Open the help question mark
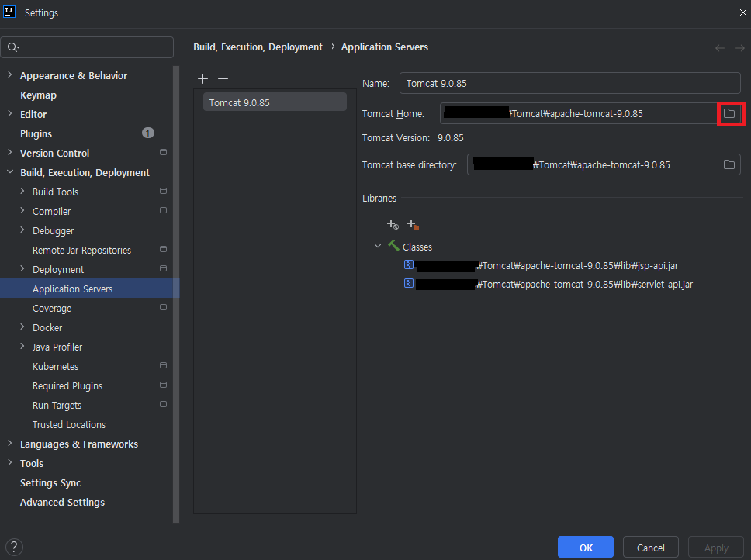The image size is (751, 560). 14,547
